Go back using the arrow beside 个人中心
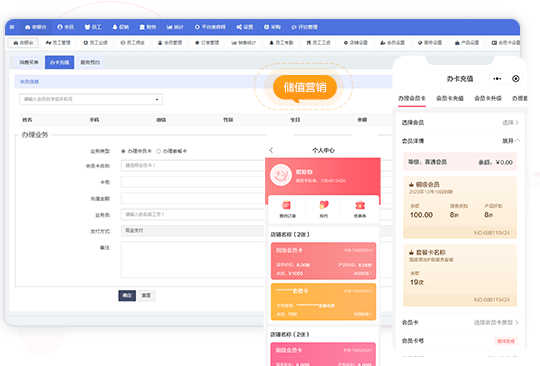Viewport: 540px width, 366px height. click(271, 150)
